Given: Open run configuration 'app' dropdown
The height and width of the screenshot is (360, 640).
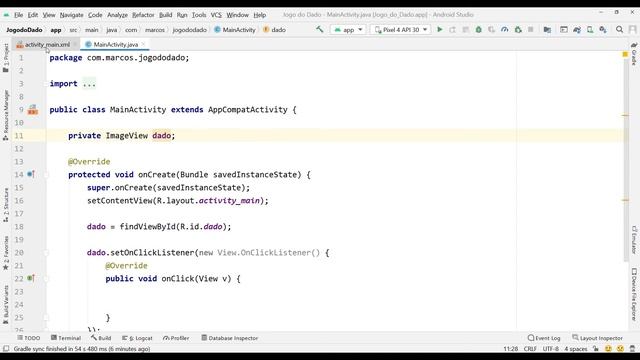Looking at the screenshot, I should [x=348, y=29].
